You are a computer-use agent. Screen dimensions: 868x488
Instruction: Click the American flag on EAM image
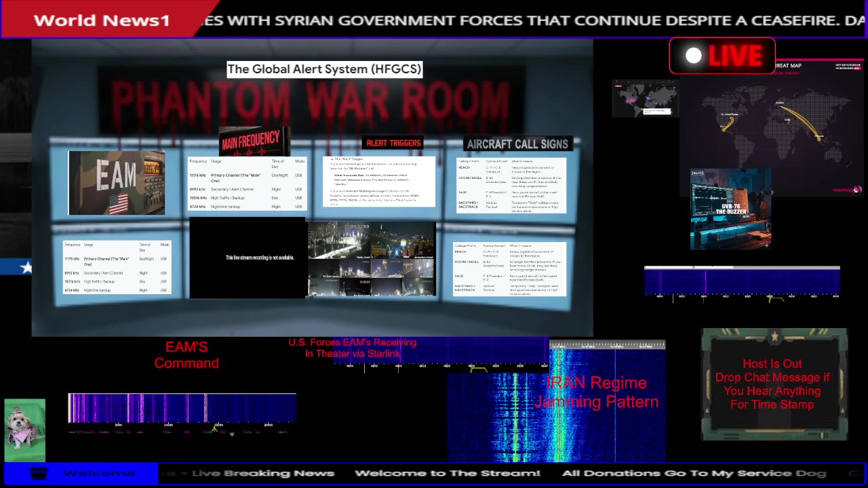coord(118,203)
